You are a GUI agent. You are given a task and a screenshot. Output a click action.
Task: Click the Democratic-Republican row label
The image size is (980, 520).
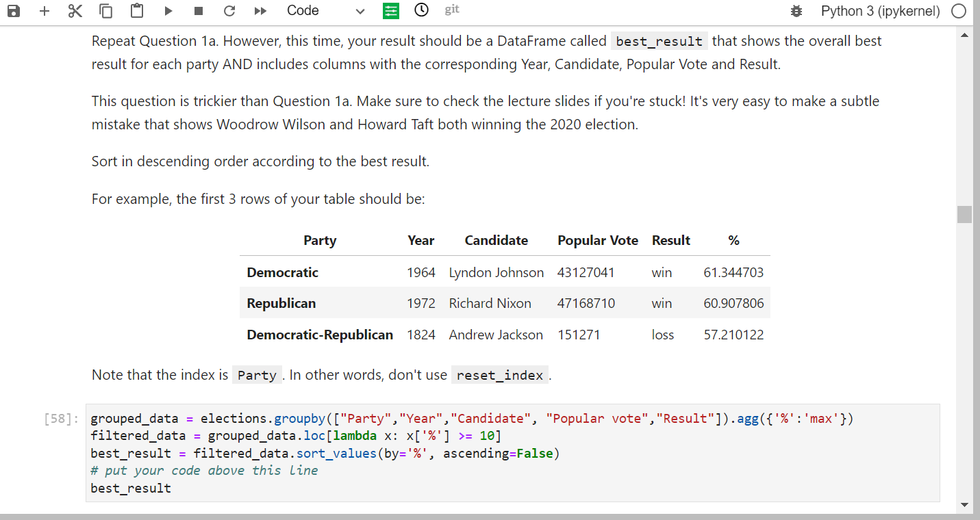[320, 335]
